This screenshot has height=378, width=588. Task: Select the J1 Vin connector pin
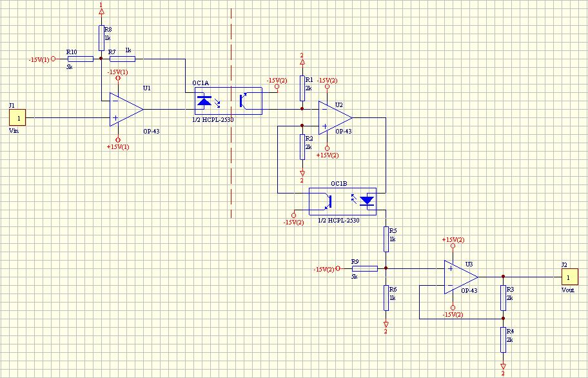(x=19, y=117)
